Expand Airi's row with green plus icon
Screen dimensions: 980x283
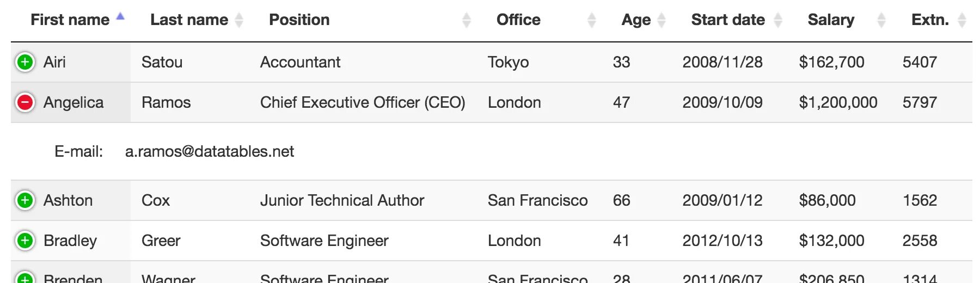tap(25, 62)
